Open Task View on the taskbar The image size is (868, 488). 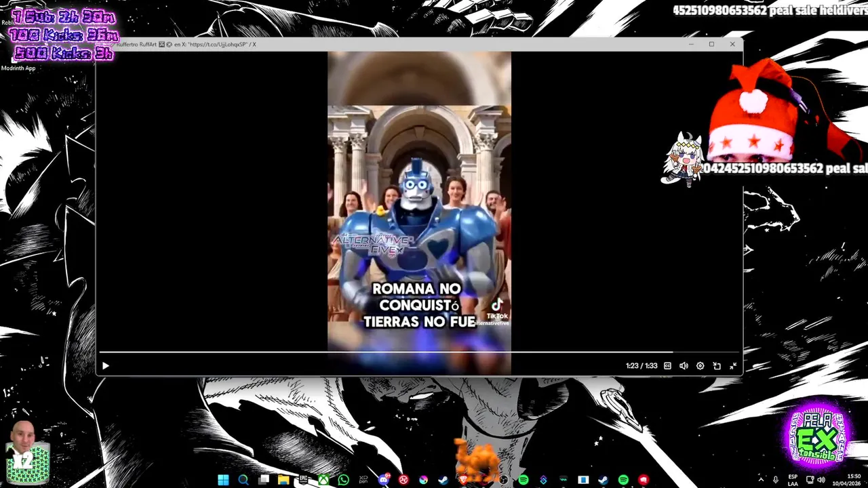(264, 480)
